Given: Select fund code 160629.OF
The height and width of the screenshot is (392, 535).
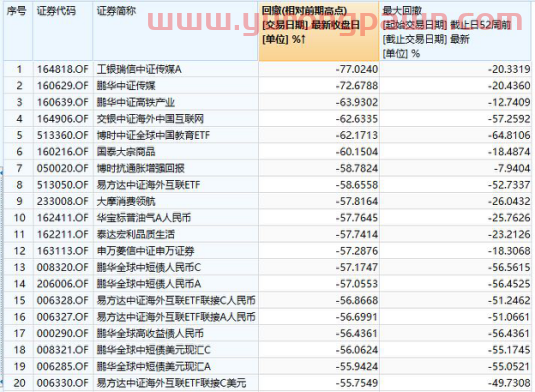Looking at the screenshot, I should [62, 86].
